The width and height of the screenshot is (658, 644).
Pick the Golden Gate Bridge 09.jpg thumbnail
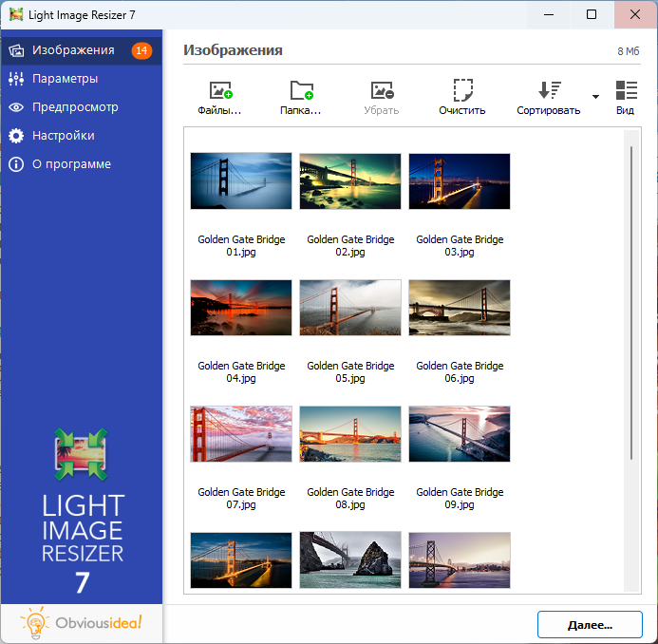460,434
